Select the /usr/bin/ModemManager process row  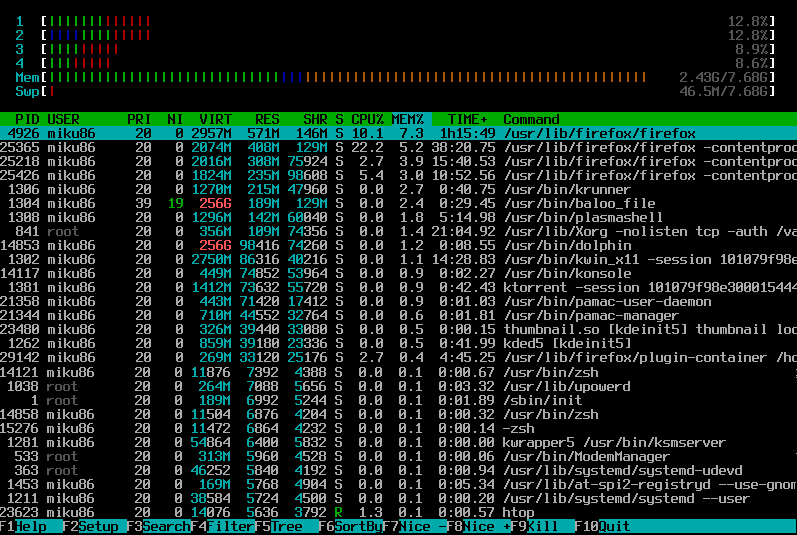[x=398, y=456]
